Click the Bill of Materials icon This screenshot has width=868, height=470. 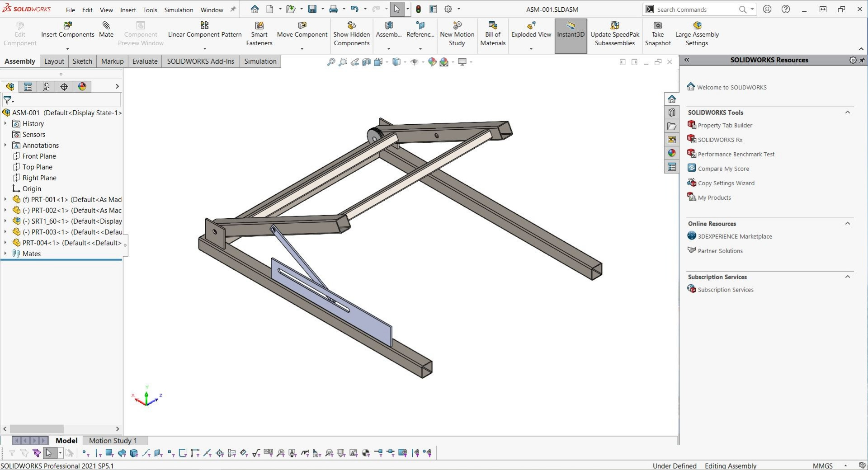493,26
